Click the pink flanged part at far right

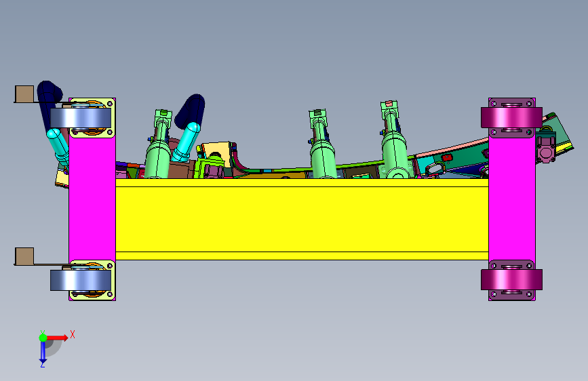pyautogui.click(x=546, y=148)
